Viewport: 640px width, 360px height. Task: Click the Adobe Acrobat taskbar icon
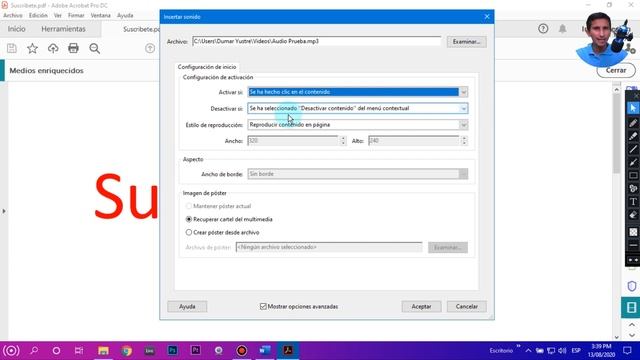[x=288, y=350]
